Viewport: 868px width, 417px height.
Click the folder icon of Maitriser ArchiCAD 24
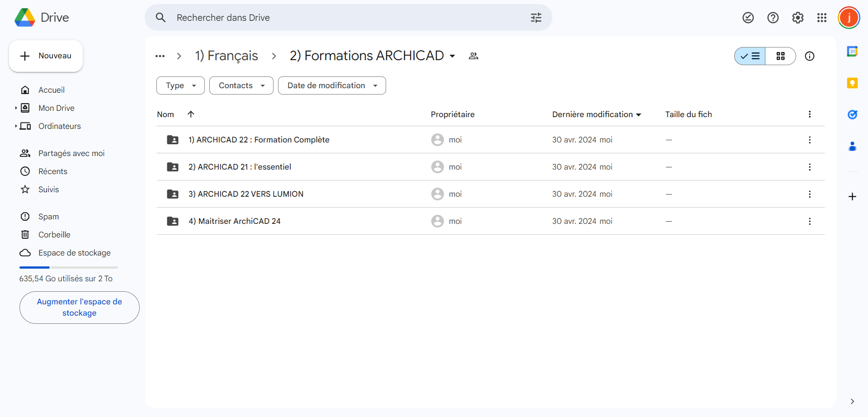173,221
